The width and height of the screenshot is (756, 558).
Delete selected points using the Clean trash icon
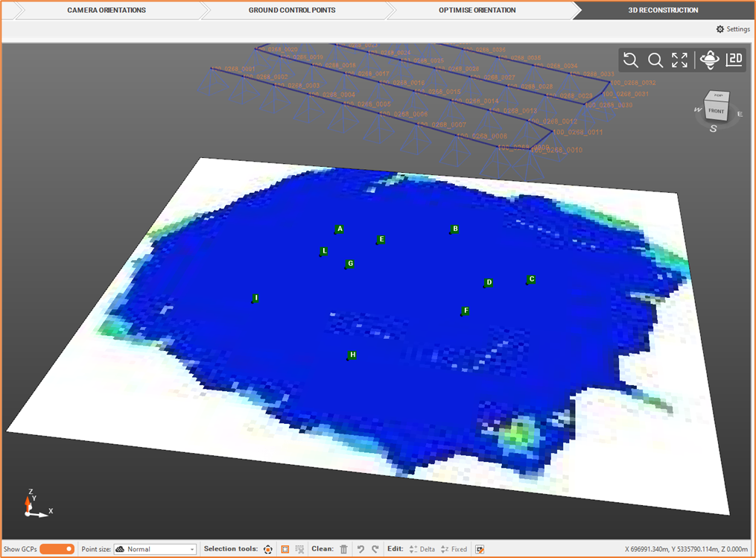343,548
